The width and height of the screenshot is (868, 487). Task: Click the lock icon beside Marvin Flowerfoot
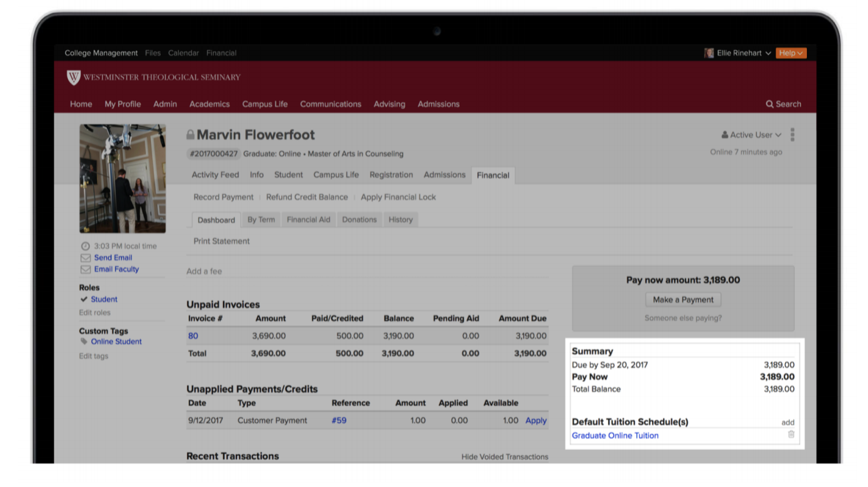191,135
